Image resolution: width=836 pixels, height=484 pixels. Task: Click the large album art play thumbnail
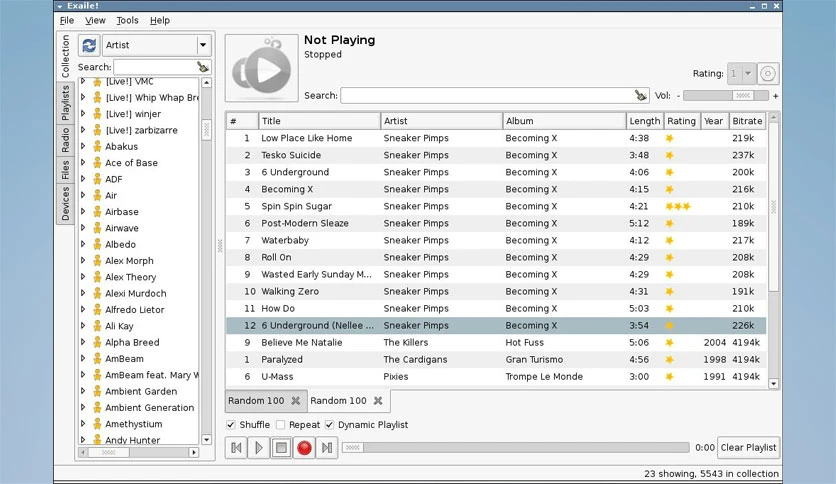point(262,68)
